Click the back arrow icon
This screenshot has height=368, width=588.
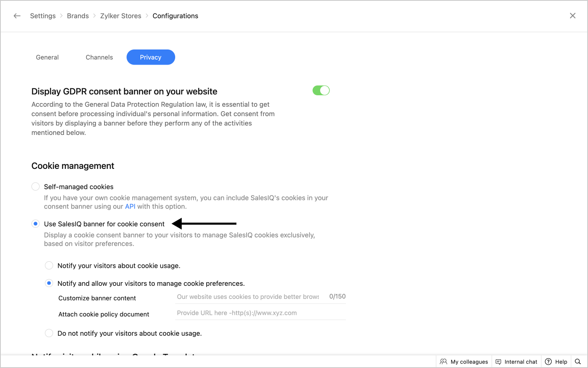pyautogui.click(x=17, y=16)
